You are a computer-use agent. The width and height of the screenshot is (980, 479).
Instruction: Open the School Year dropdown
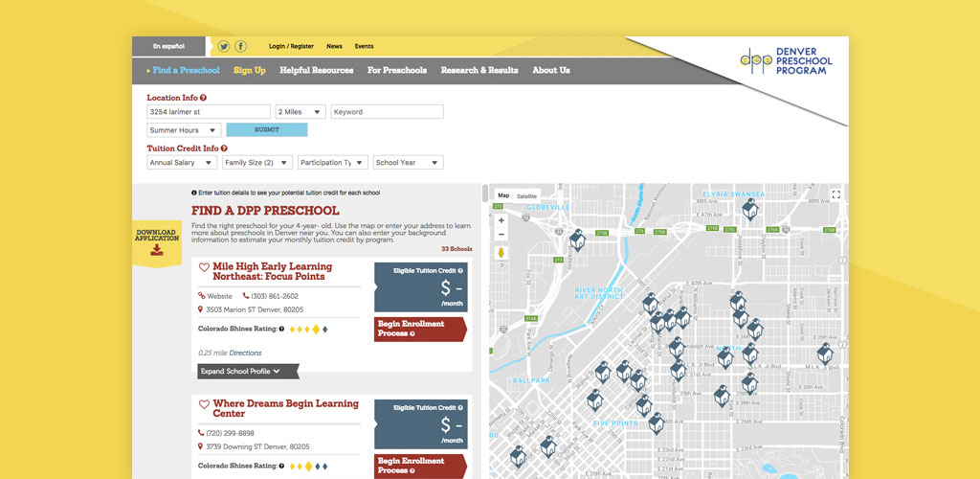409,163
